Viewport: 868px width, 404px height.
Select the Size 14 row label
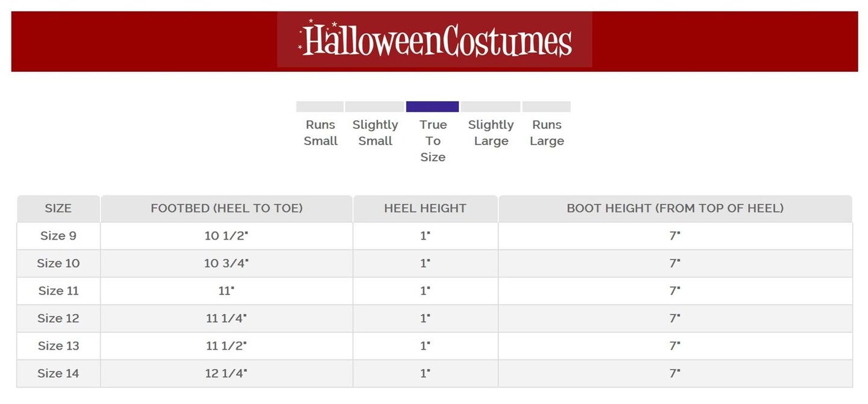point(58,373)
